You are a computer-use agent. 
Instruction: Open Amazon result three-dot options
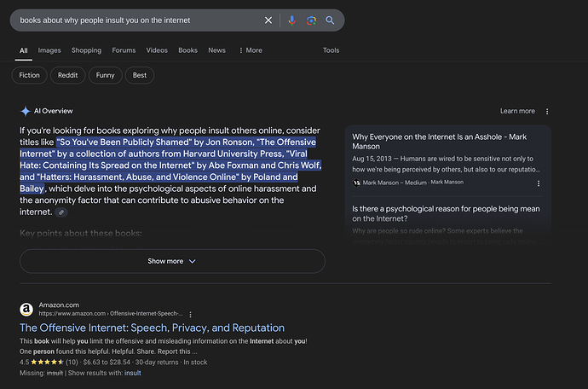191,314
